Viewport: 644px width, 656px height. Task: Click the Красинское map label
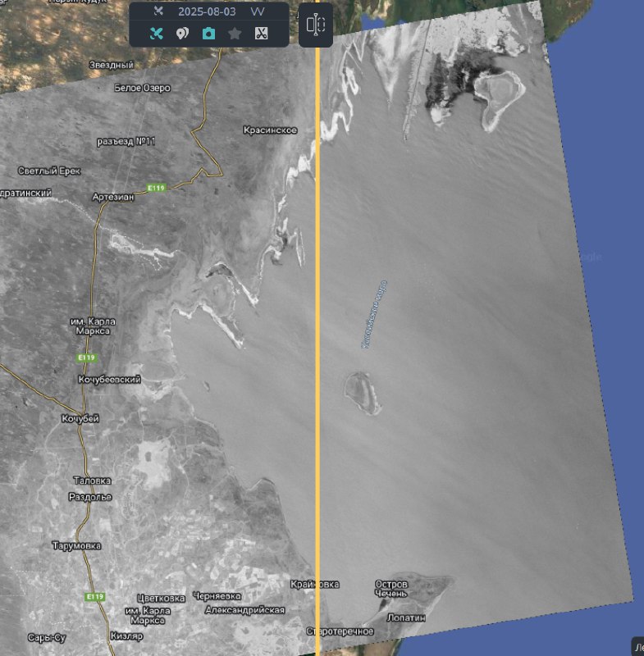tap(271, 130)
